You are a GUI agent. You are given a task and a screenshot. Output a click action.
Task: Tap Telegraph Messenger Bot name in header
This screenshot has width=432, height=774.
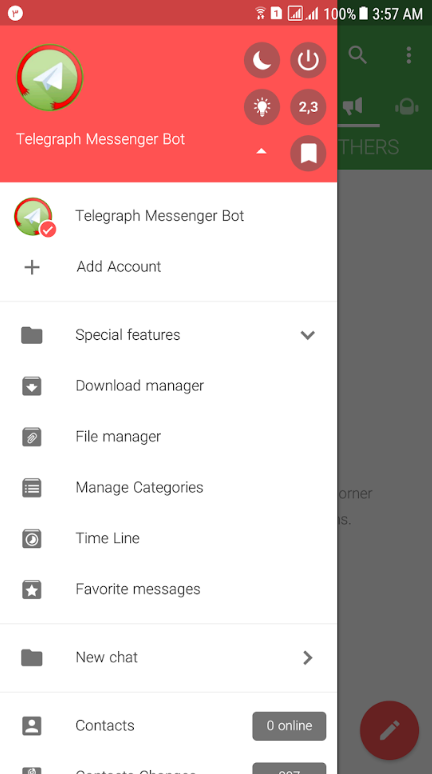(101, 139)
